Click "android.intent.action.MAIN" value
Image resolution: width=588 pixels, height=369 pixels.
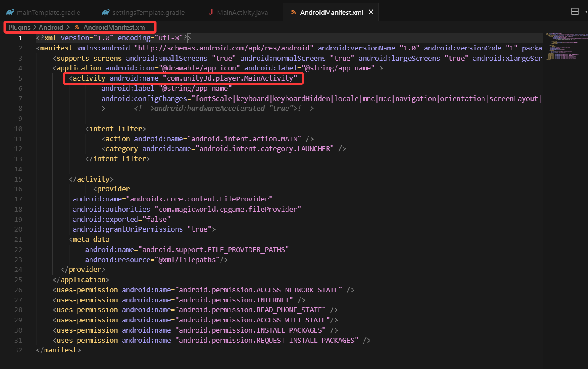coord(244,139)
